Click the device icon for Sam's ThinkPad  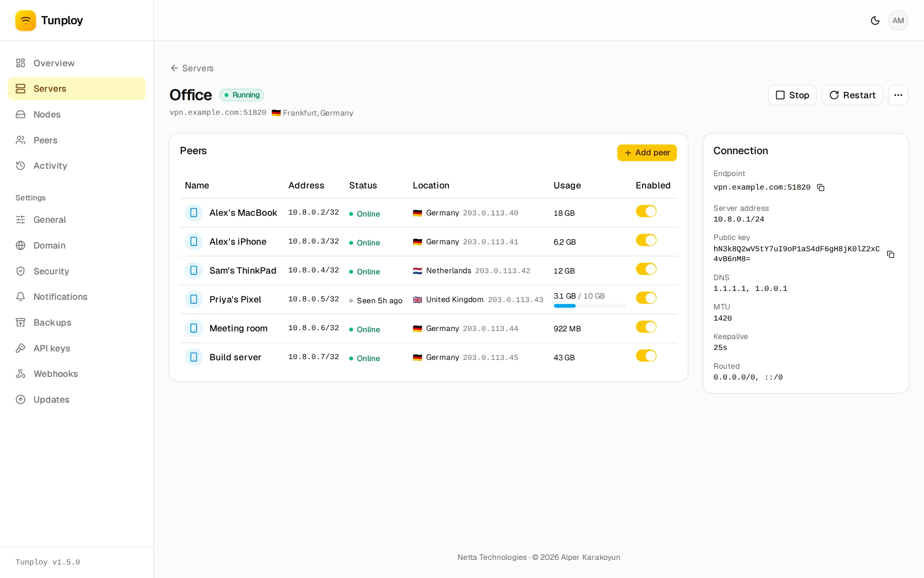click(194, 271)
